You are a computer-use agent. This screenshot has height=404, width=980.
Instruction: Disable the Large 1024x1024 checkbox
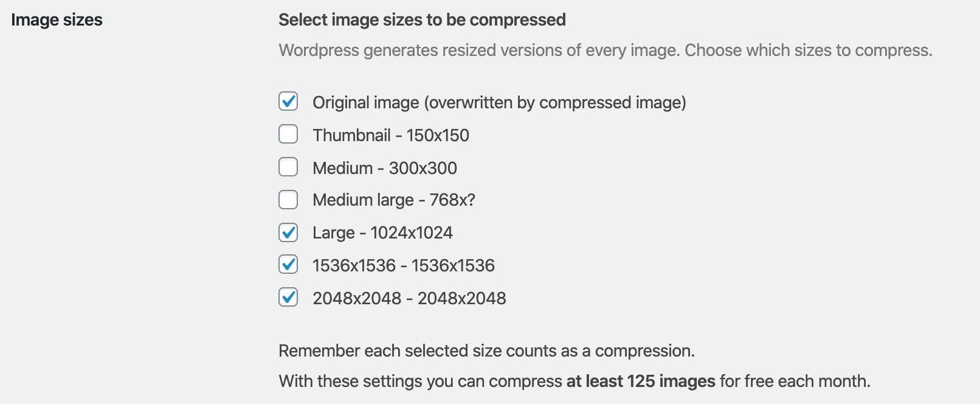(x=288, y=232)
